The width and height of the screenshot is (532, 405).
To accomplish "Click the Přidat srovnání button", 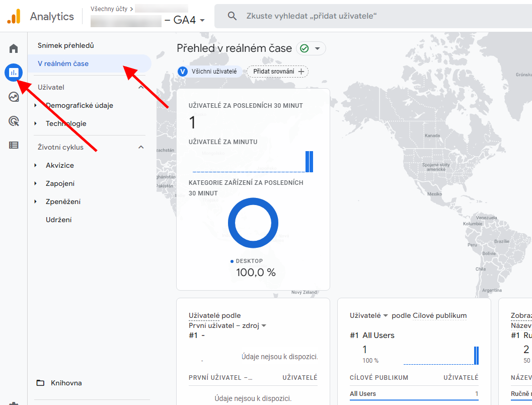I will coord(277,72).
